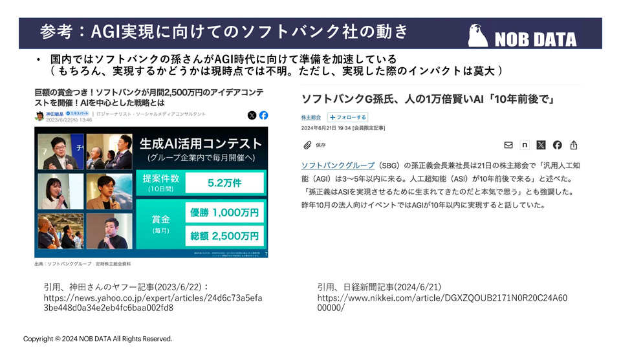Click the 引用、日経新聞記事(2024/6/21) text
Viewport: 621px width, 364px height.
(x=379, y=287)
